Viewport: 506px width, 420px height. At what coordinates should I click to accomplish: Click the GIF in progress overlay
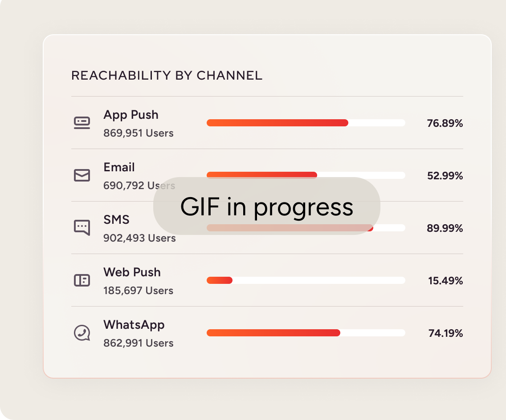pyautogui.click(x=266, y=206)
